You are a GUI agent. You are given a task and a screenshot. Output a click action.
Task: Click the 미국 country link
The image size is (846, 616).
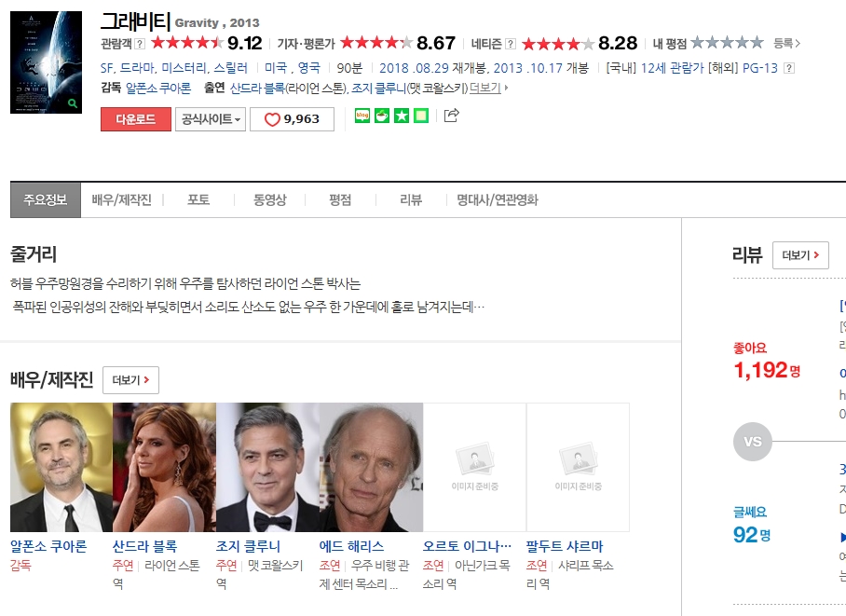tap(276, 68)
